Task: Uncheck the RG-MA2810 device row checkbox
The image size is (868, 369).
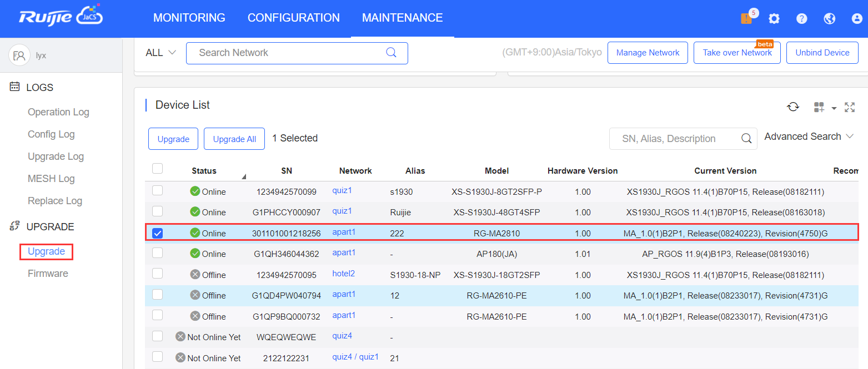Action: tap(158, 233)
